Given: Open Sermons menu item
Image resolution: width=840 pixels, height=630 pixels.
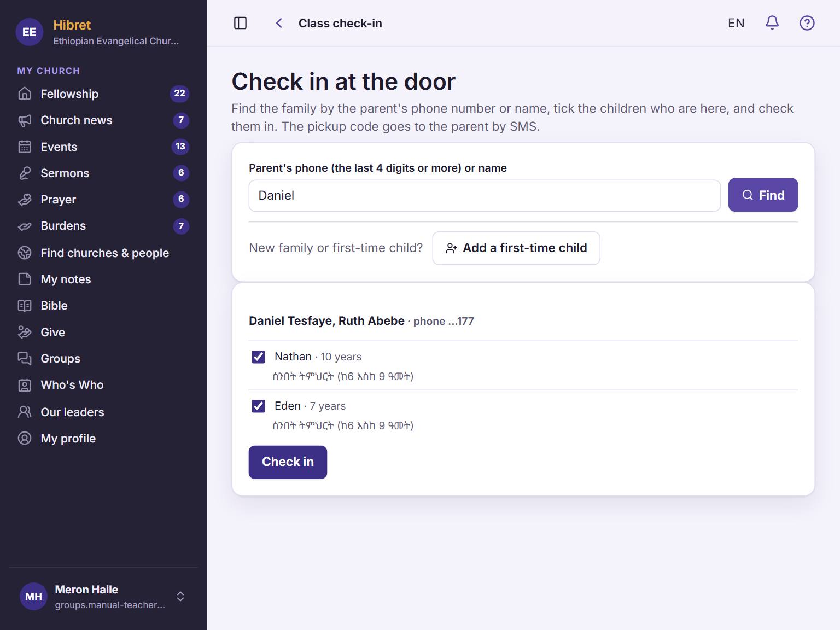Looking at the screenshot, I should coord(103,173).
